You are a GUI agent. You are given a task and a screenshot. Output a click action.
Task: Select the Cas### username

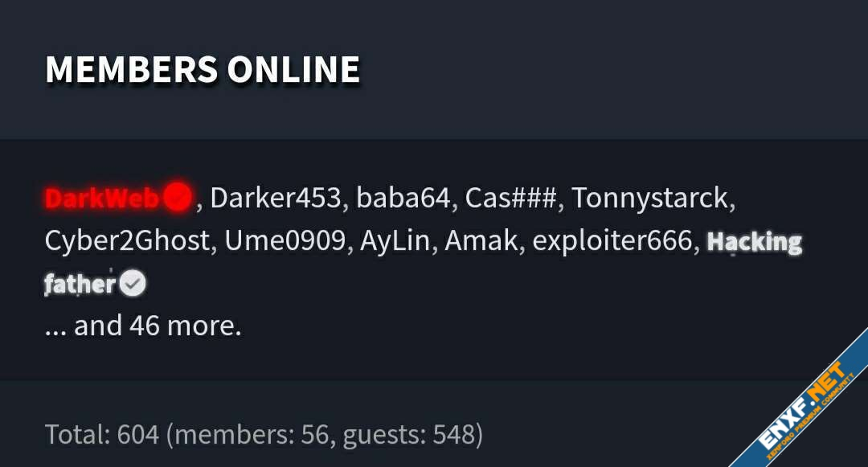(x=510, y=198)
